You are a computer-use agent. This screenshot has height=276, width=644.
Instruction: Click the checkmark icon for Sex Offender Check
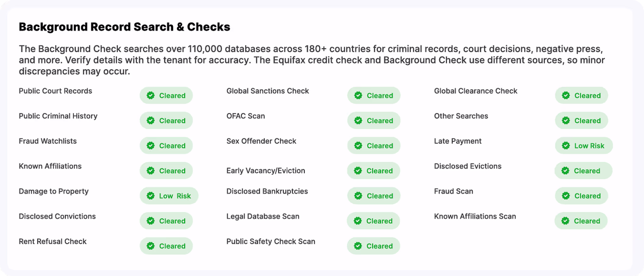point(358,146)
